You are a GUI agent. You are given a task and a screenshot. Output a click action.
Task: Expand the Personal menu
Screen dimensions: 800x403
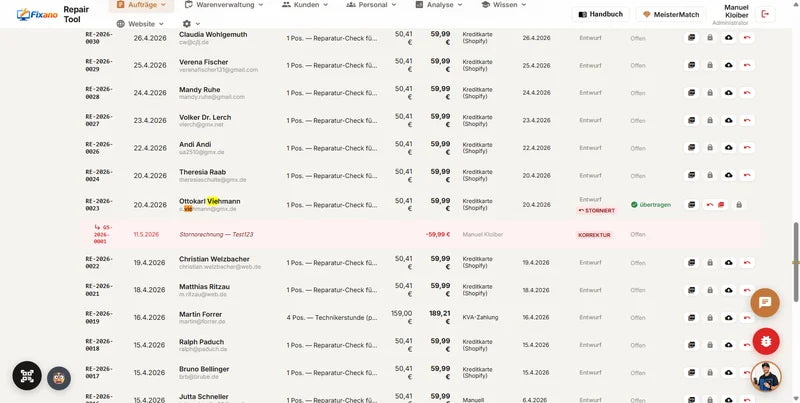point(371,5)
